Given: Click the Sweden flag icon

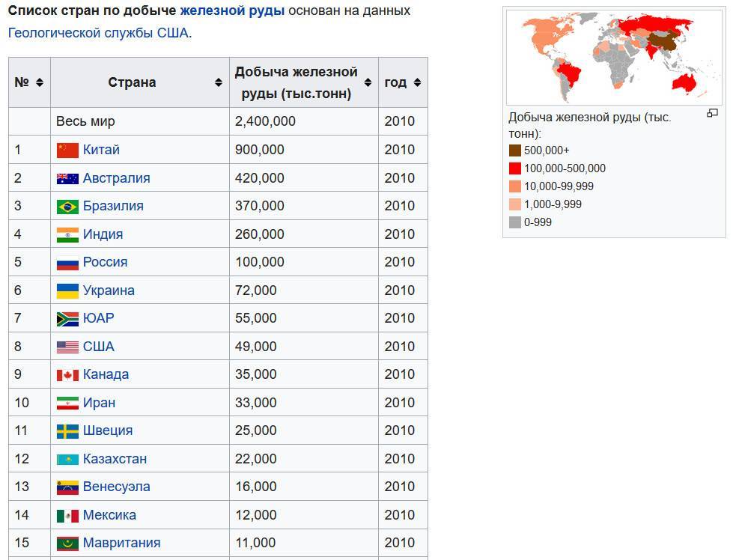Looking at the screenshot, I should pyautogui.click(x=67, y=430).
